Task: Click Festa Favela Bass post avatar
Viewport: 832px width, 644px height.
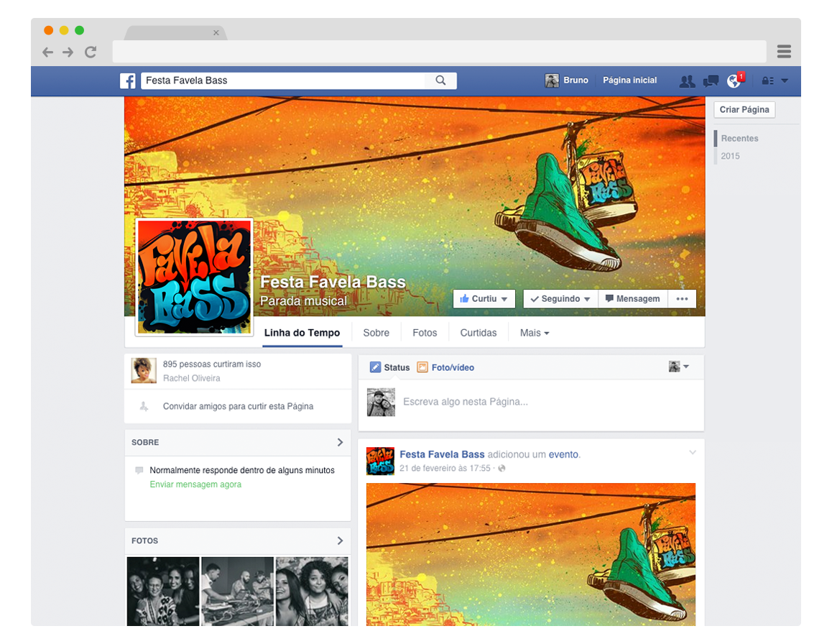Action: coord(380,461)
